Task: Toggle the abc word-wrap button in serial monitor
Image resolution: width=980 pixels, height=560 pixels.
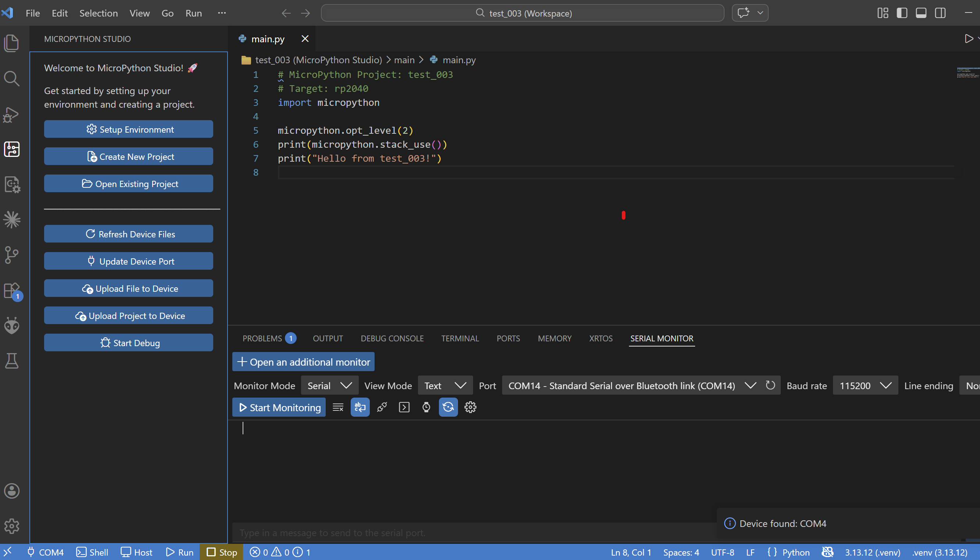Action: click(360, 407)
